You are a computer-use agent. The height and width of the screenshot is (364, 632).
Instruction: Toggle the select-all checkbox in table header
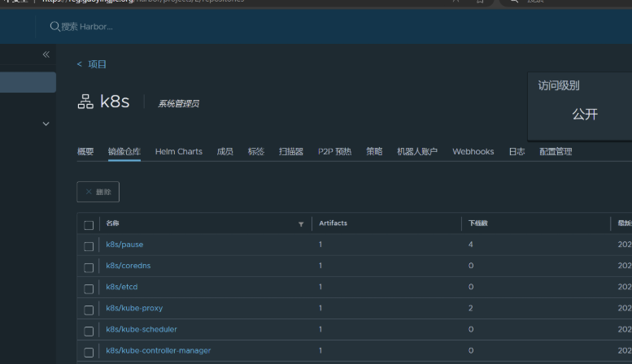[89, 225]
